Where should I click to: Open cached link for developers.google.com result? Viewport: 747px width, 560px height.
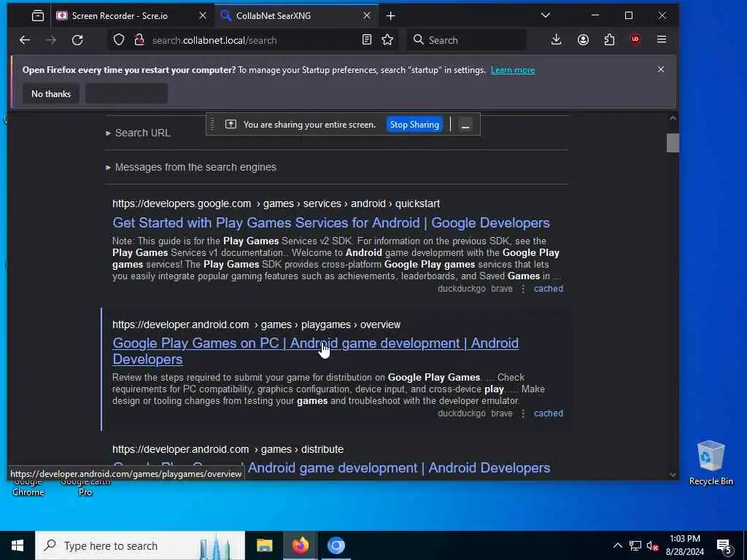pos(549,289)
